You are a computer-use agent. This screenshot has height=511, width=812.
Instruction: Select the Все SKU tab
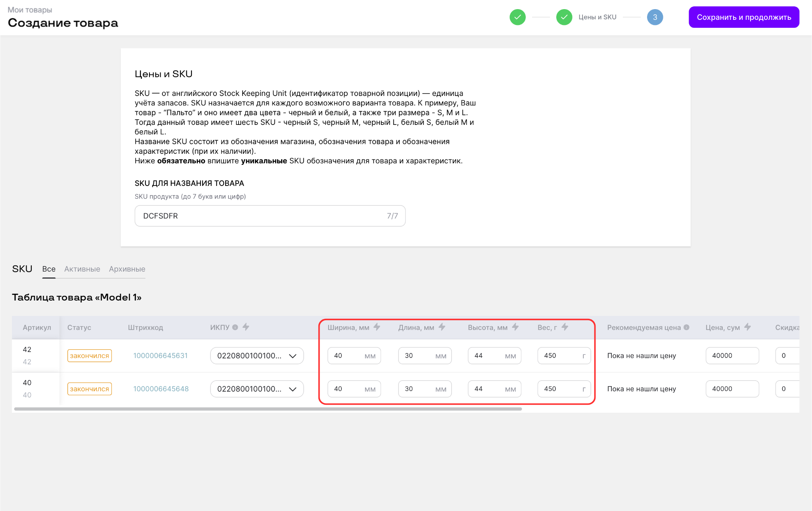pos(49,269)
